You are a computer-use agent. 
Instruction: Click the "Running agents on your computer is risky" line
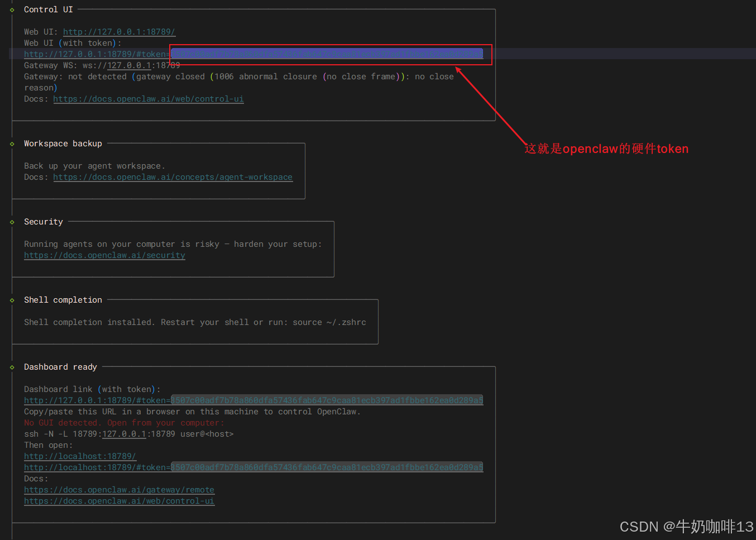click(x=173, y=244)
